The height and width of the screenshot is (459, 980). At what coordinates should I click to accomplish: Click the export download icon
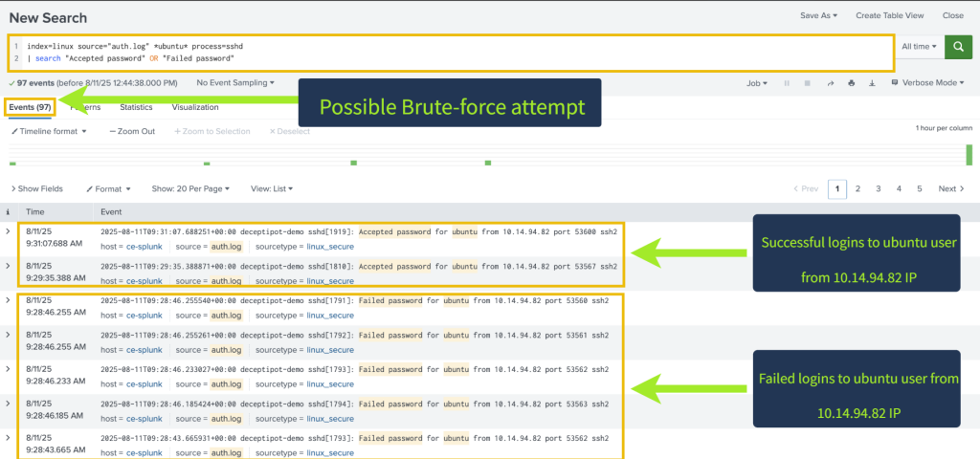pyautogui.click(x=871, y=83)
